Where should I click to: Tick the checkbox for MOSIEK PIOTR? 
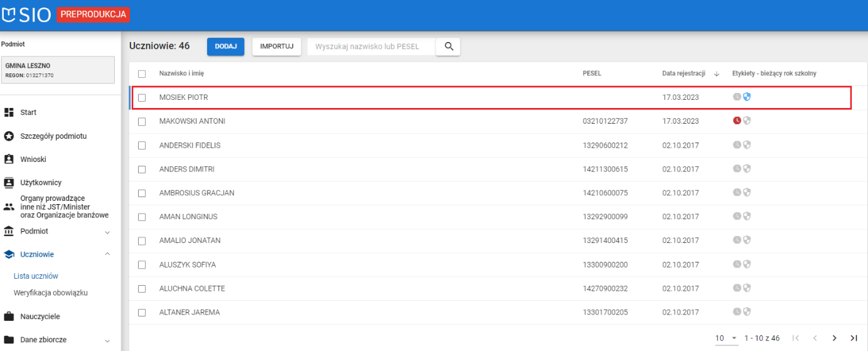pyautogui.click(x=142, y=97)
